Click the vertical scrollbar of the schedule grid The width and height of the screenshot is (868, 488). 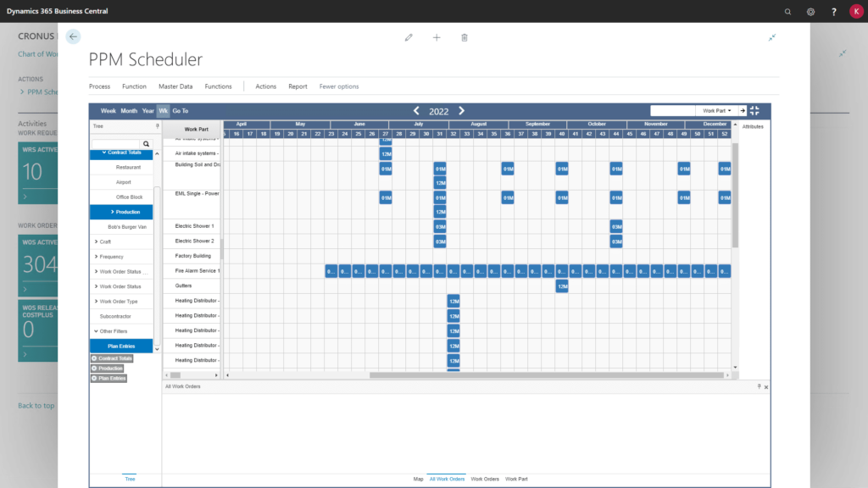coord(735,195)
